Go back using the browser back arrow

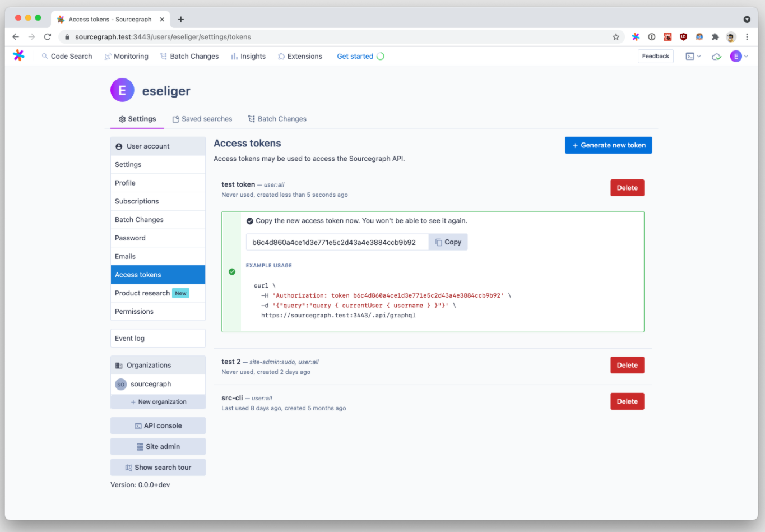tap(16, 37)
